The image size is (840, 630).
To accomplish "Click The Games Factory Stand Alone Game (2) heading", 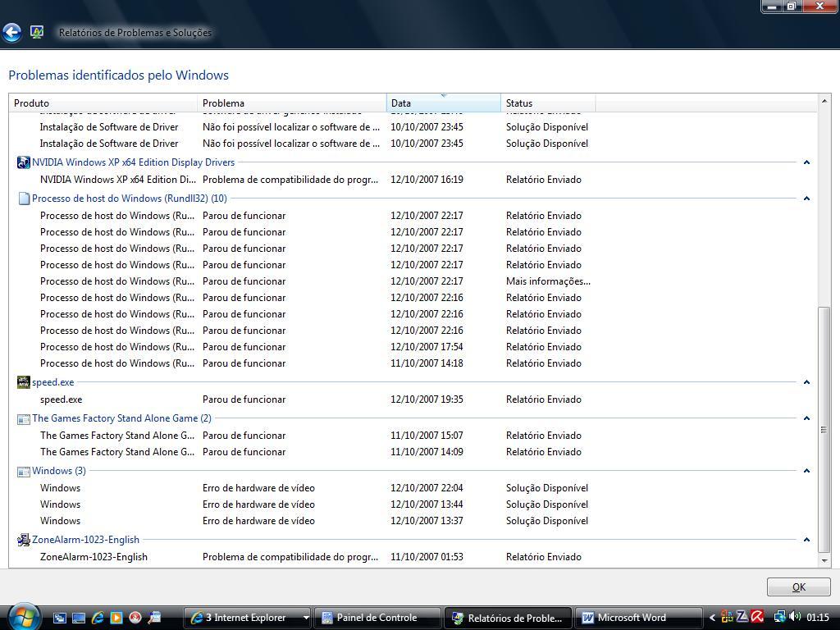I will (x=121, y=418).
